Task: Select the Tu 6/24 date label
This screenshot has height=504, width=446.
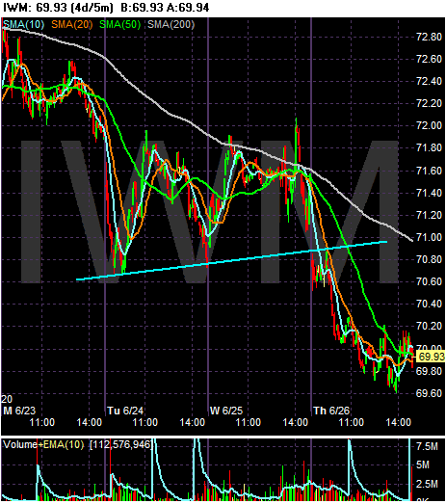Action: [x=125, y=411]
